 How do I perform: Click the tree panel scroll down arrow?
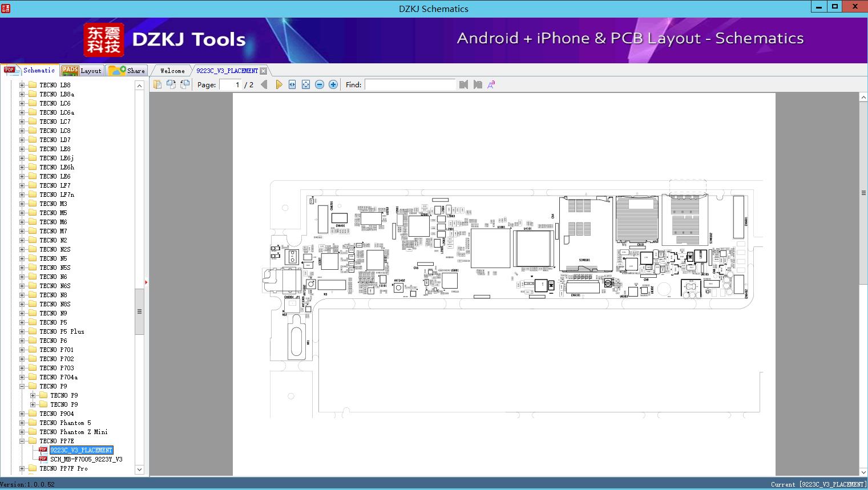(x=139, y=469)
